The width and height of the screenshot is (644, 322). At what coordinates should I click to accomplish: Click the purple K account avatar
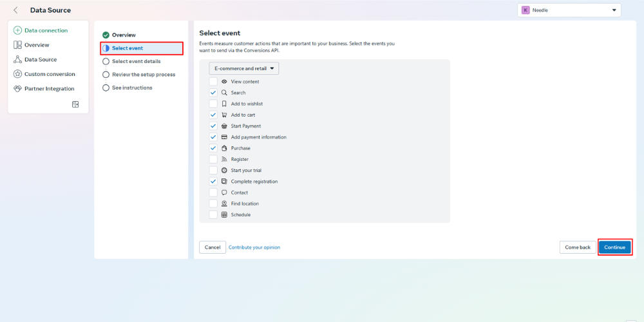(x=526, y=10)
